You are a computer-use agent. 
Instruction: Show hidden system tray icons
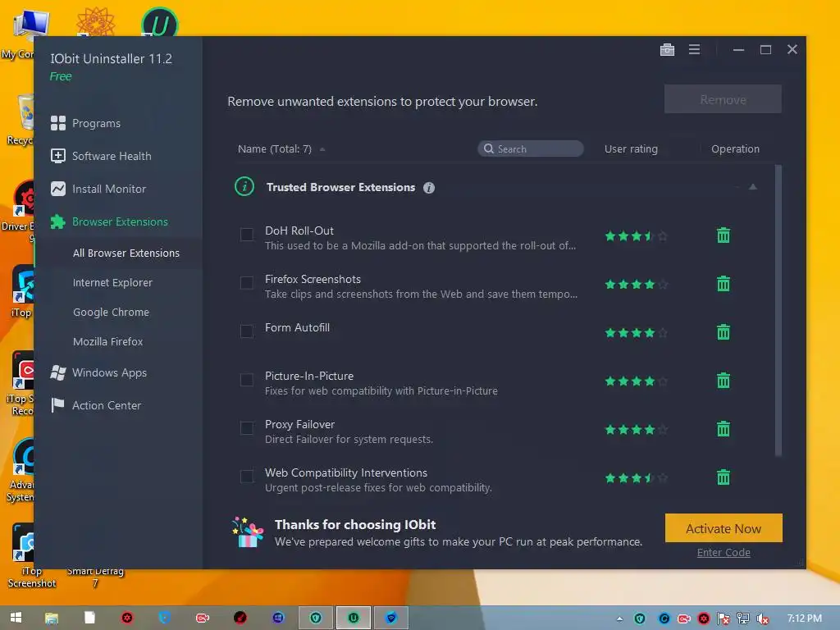pyautogui.click(x=620, y=619)
